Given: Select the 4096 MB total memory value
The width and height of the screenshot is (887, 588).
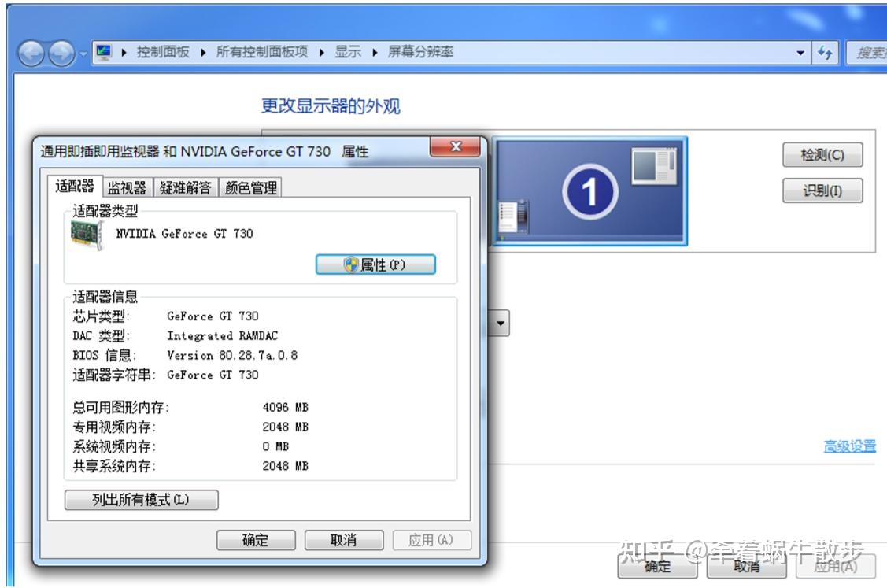Looking at the screenshot, I should (285, 407).
